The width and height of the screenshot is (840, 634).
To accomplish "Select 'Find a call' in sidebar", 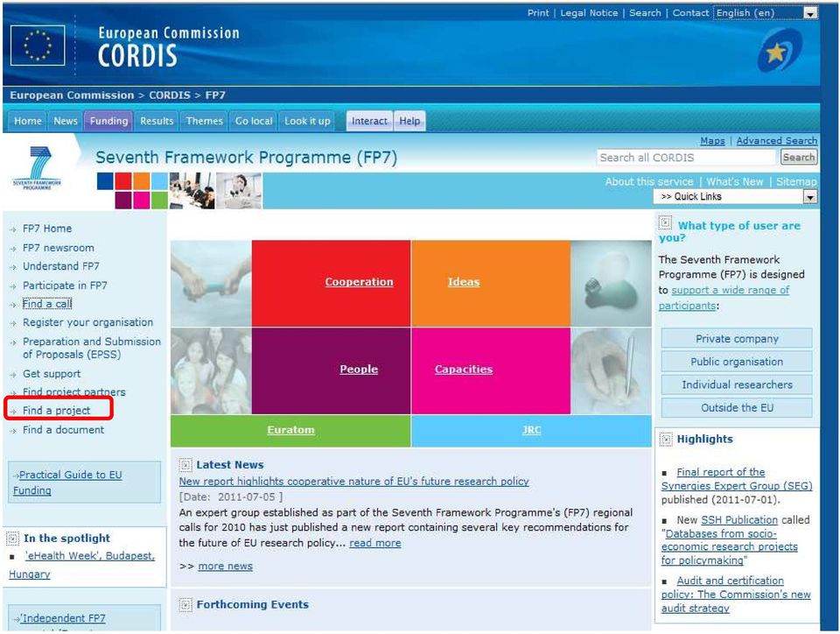I will (47, 304).
